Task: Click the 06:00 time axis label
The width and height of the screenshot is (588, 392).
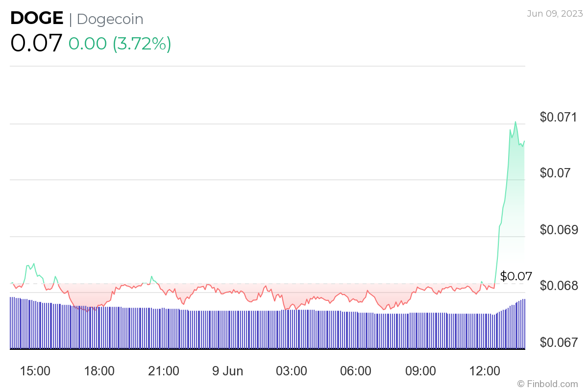Action: 356,371
